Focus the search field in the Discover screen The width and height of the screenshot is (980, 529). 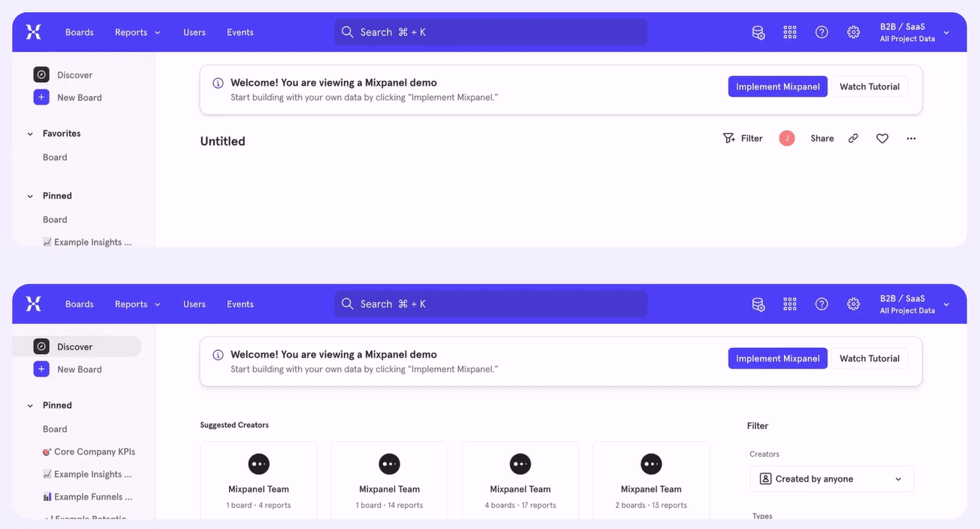tap(490, 304)
